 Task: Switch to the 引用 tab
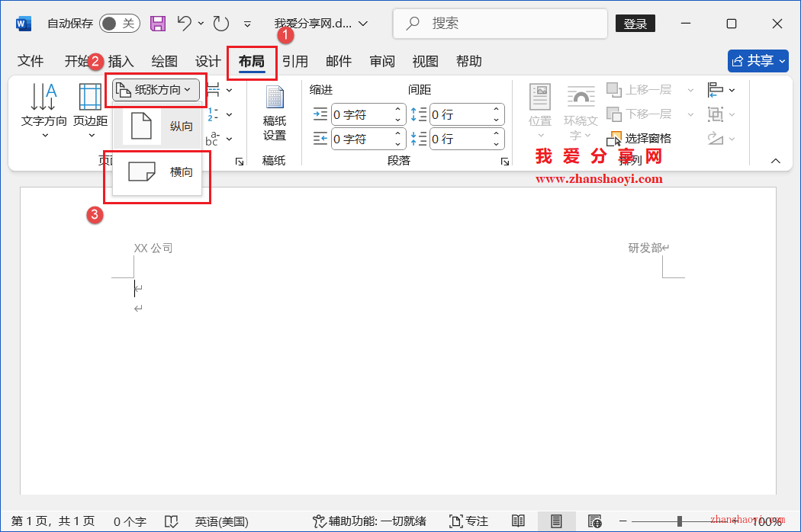[x=295, y=61]
